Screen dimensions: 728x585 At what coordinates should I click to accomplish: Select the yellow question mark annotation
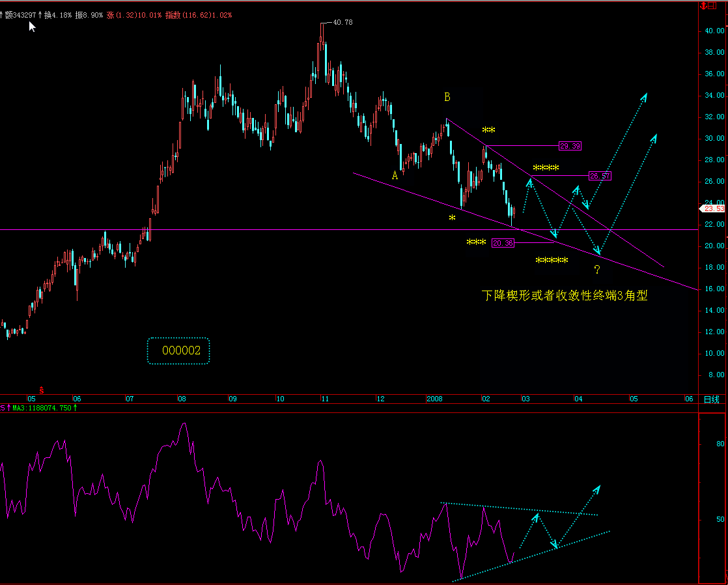click(x=597, y=270)
